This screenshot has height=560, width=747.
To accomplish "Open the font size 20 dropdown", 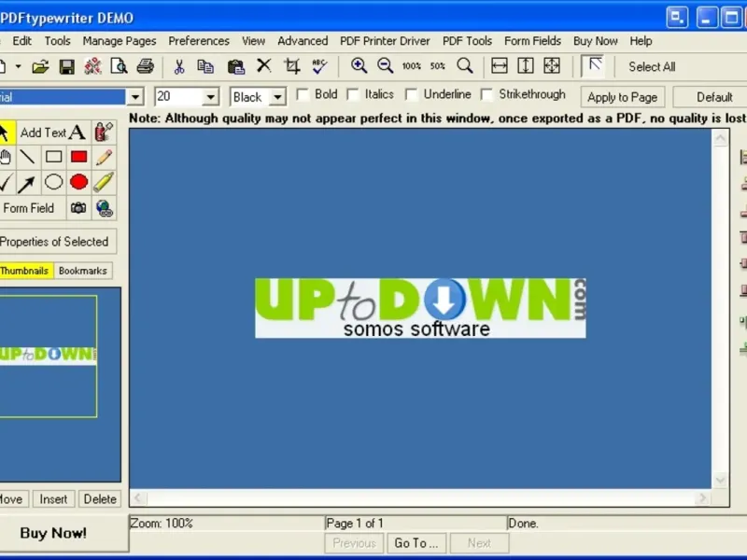I will coord(210,97).
